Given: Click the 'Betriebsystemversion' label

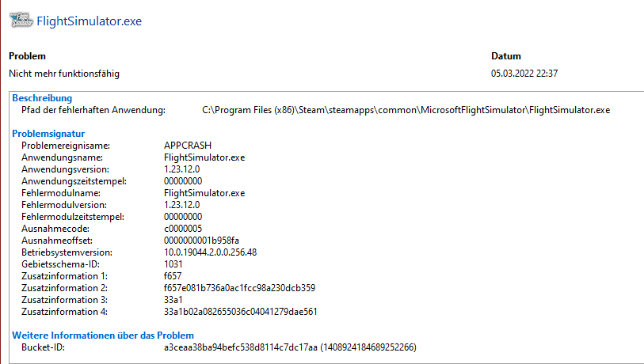Looking at the screenshot, I should [x=67, y=252].
